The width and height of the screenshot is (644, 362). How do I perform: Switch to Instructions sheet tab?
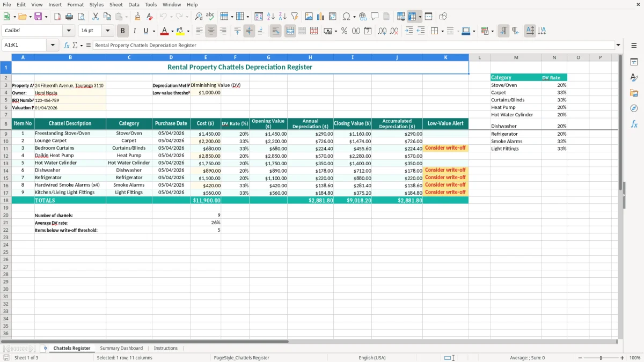(x=166, y=348)
